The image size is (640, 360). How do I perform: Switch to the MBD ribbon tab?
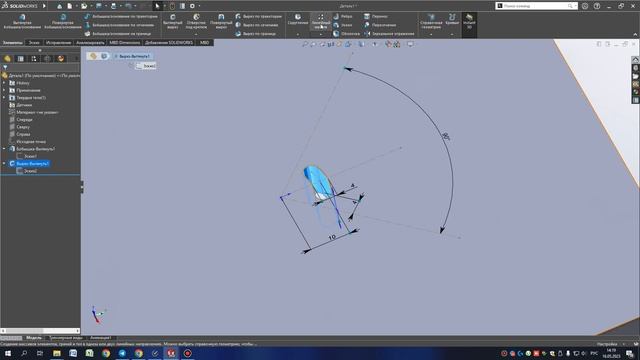click(x=204, y=42)
